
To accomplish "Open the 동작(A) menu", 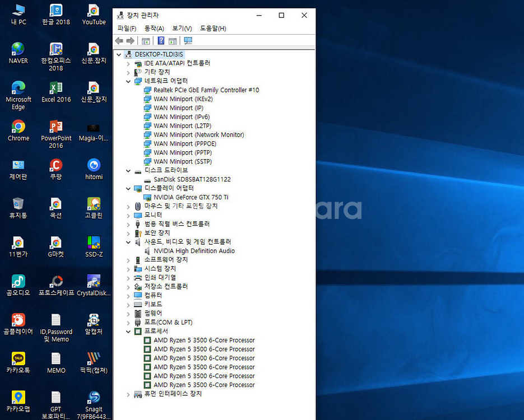I will tap(154, 29).
